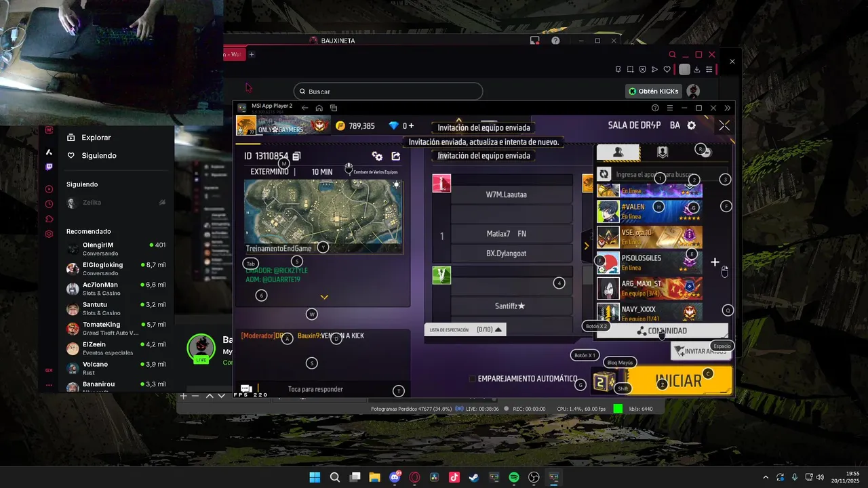Image resolution: width=868 pixels, height=488 pixels.
Task: Select friend ARG_MAXI_ST in the list
Action: click(650, 288)
